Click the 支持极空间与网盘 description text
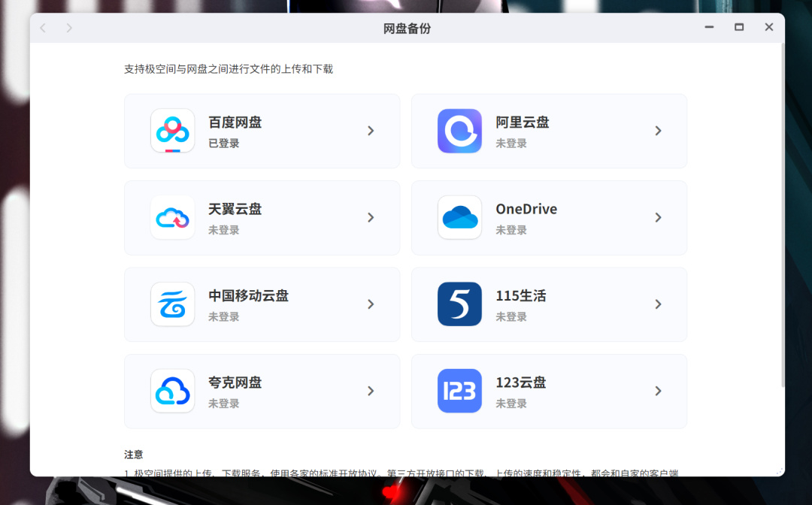Image resolution: width=812 pixels, height=505 pixels. (229, 69)
